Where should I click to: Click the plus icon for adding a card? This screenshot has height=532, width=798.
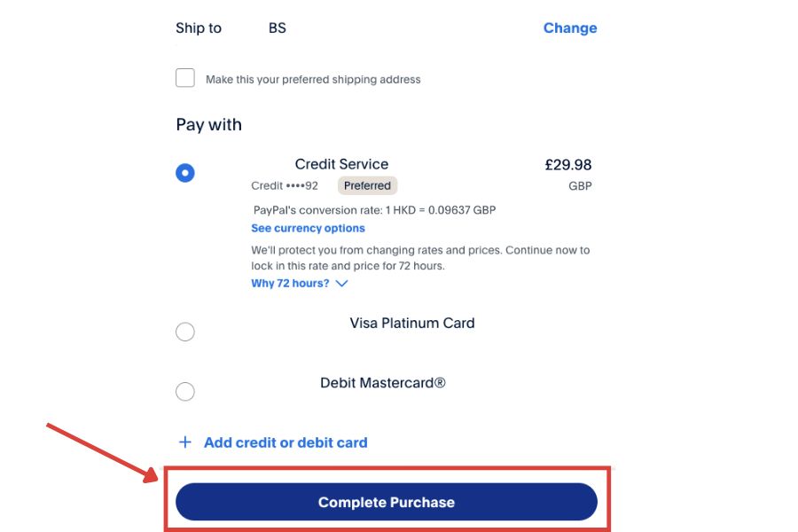tap(185, 442)
